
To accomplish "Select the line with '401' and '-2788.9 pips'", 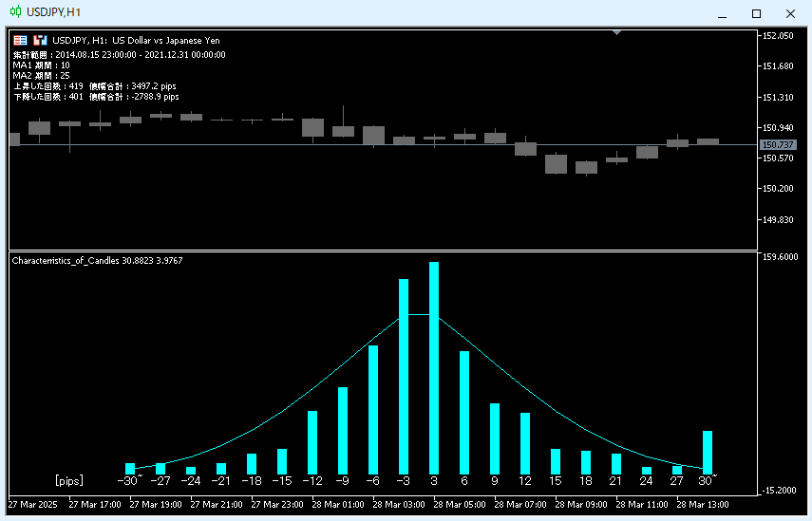I will [x=96, y=97].
